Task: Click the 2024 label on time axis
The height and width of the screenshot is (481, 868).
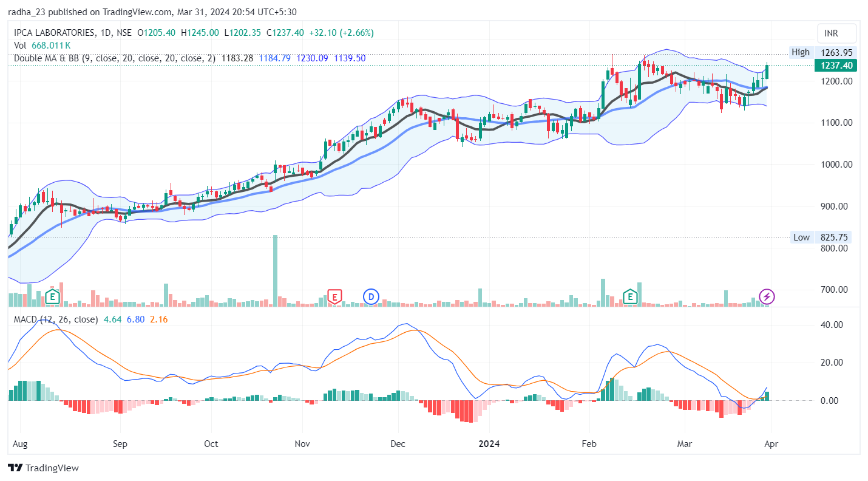Action: [x=489, y=444]
